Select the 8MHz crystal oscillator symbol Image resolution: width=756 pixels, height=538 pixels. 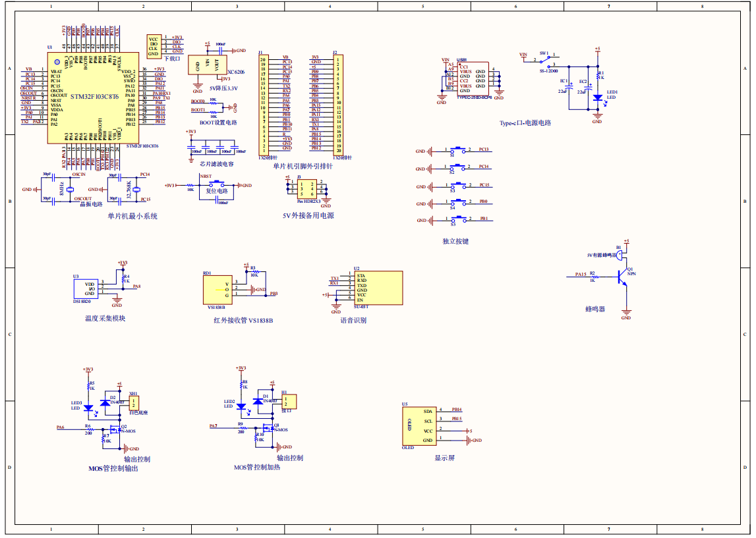click(x=69, y=190)
